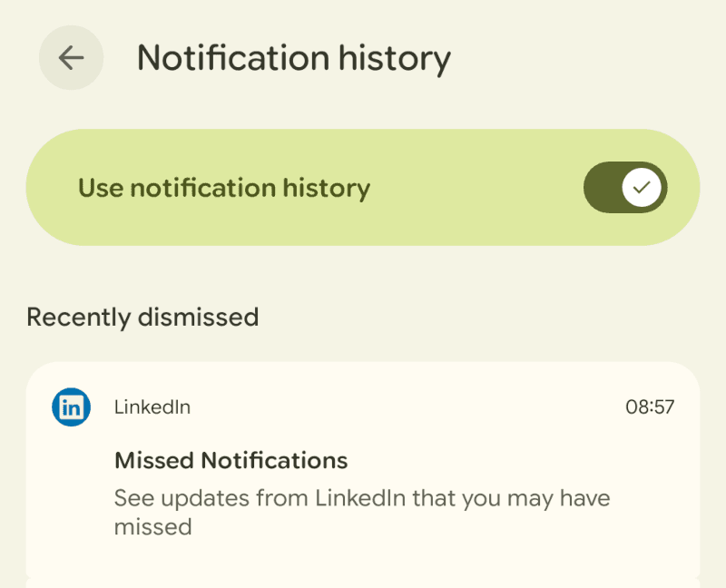Tap the word 'missed' ending the description
The height and width of the screenshot is (588, 726).
click(x=152, y=526)
